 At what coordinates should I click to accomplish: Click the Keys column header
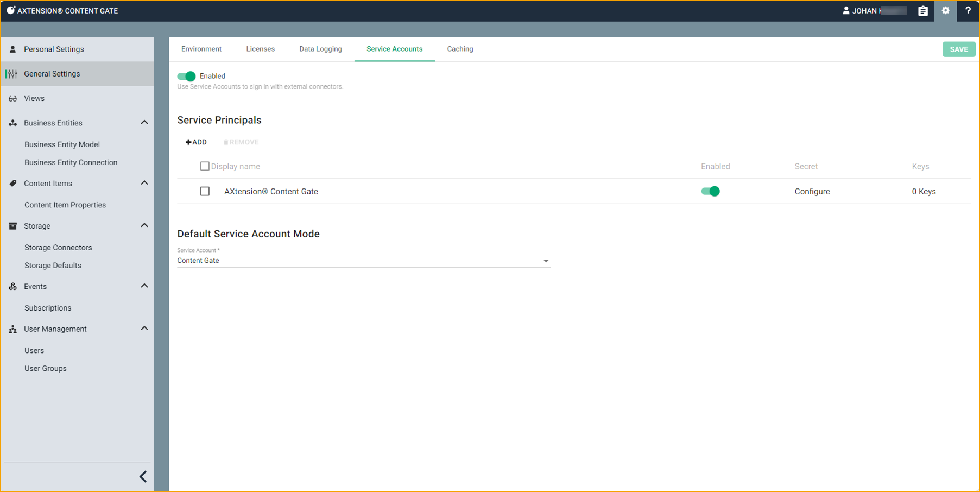[920, 167]
